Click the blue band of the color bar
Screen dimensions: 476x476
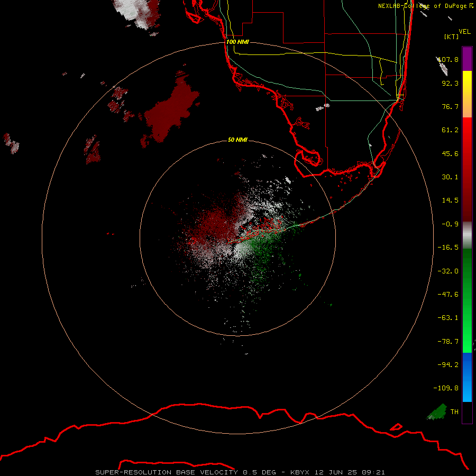point(467,377)
